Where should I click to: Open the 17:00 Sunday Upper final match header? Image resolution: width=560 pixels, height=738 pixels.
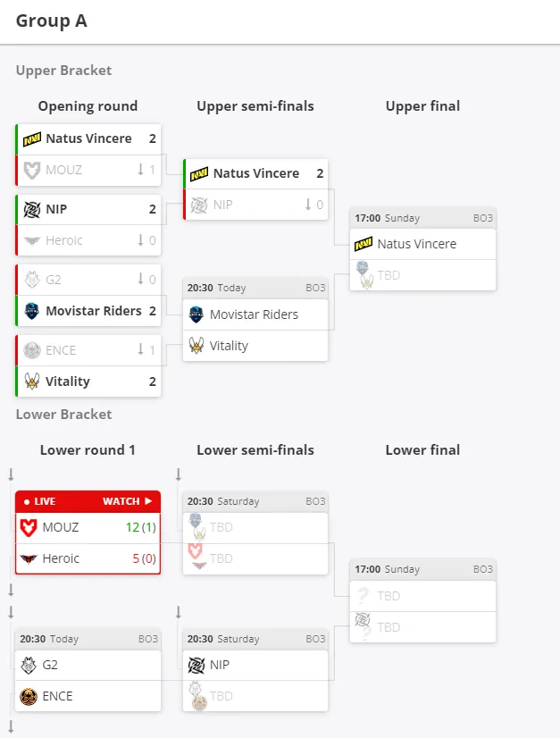[x=422, y=218]
